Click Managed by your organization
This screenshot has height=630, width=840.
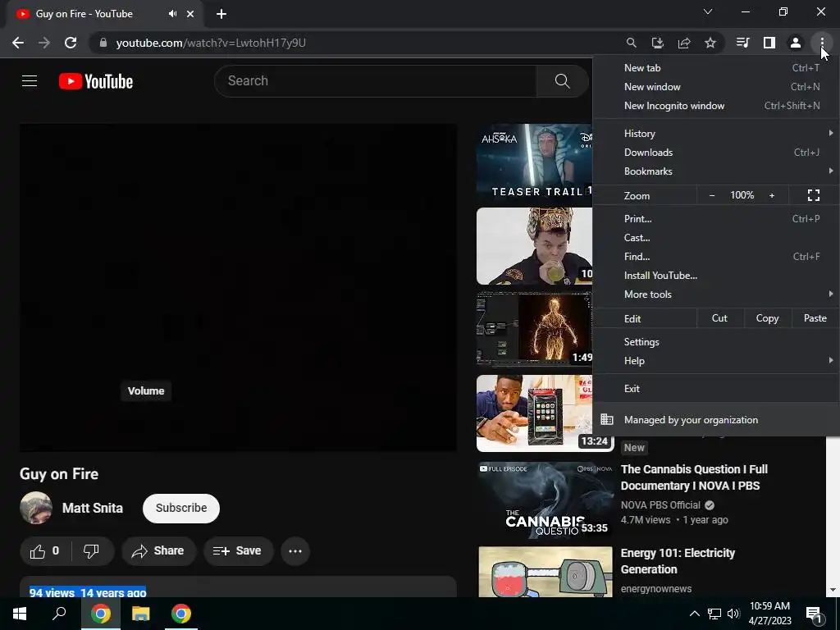tap(715, 420)
